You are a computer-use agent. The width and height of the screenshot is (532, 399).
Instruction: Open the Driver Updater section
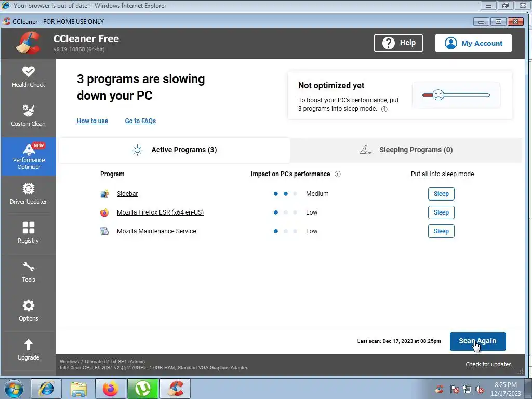tap(29, 194)
